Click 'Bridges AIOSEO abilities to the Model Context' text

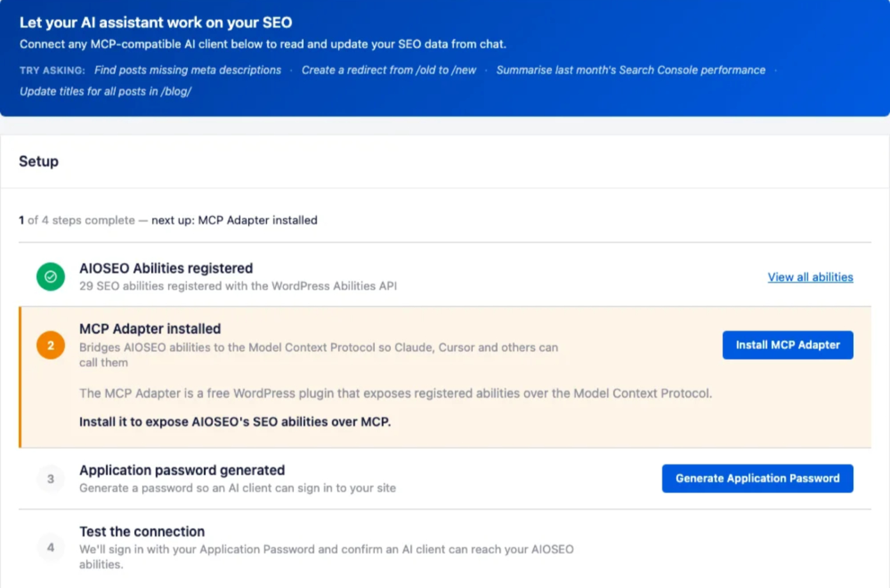pos(318,355)
